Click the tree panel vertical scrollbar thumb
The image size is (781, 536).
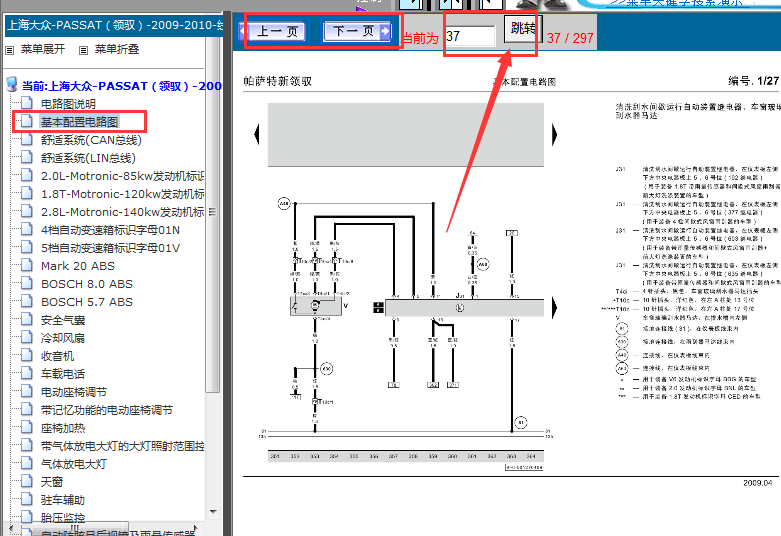(x=213, y=214)
